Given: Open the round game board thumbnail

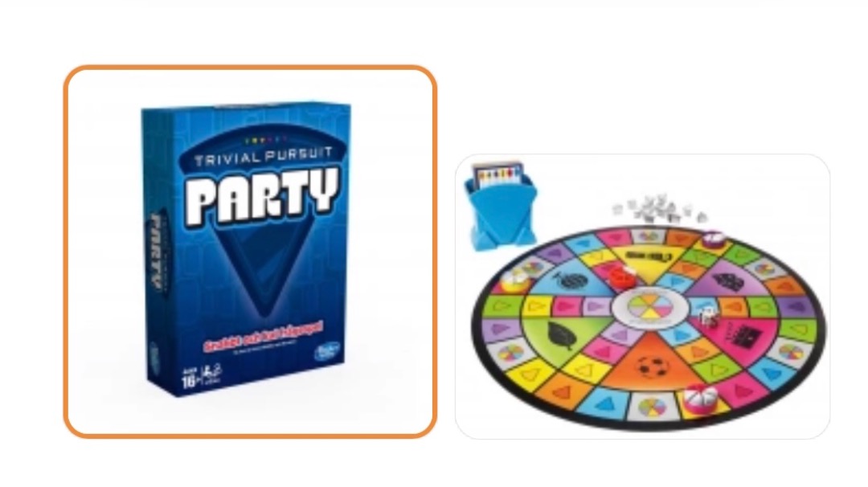Looking at the screenshot, I should (642, 297).
